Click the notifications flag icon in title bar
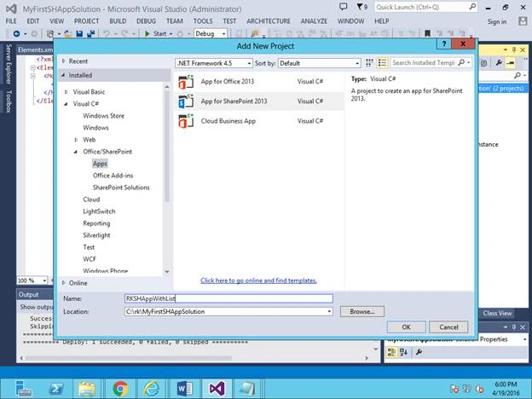This screenshot has height=399, width=532. pos(361,7)
